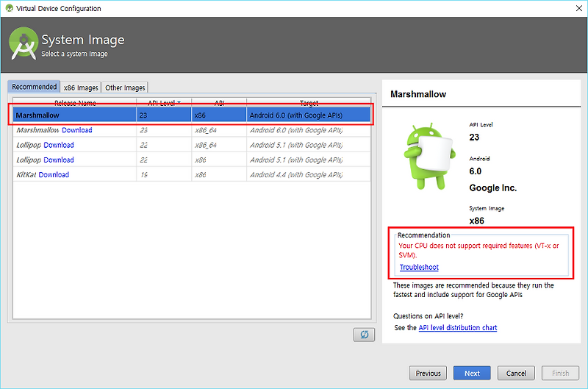The width and height of the screenshot is (588, 389).
Task: Click the Next button
Action: 472,374
